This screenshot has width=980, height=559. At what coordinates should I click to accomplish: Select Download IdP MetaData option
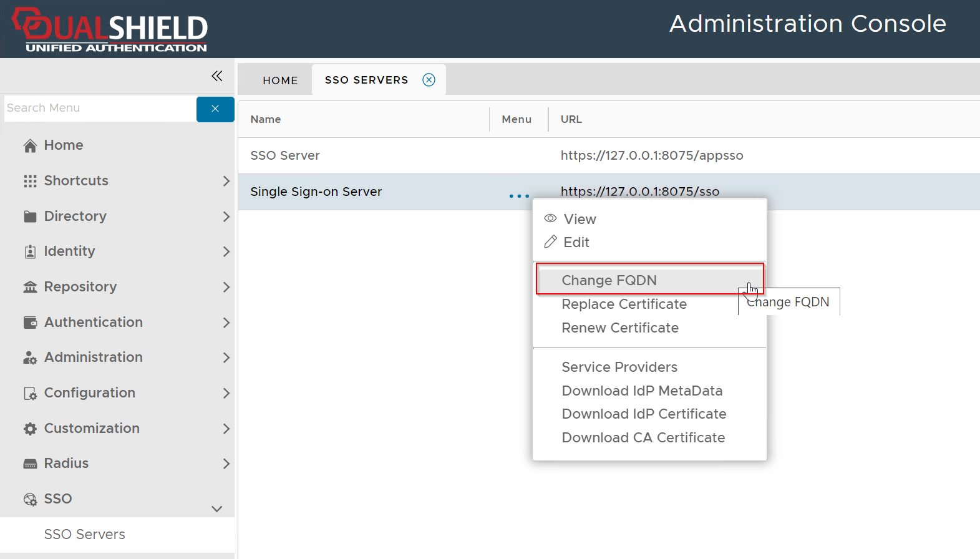pyautogui.click(x=642, y=391)
